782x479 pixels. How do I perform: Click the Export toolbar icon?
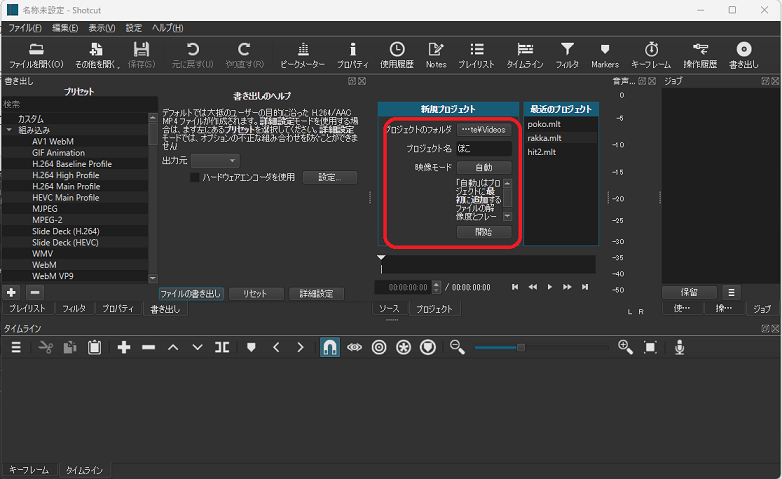(744, 55)
